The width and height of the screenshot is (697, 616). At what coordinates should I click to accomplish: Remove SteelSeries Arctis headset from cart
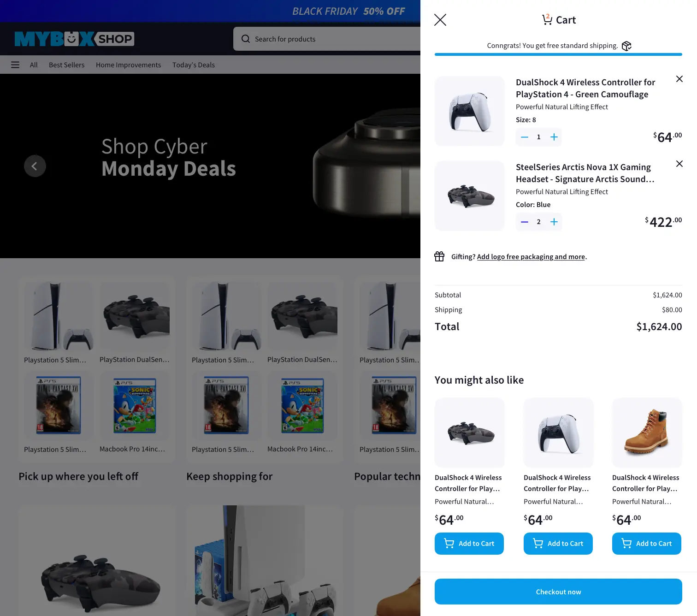(679, 164)
